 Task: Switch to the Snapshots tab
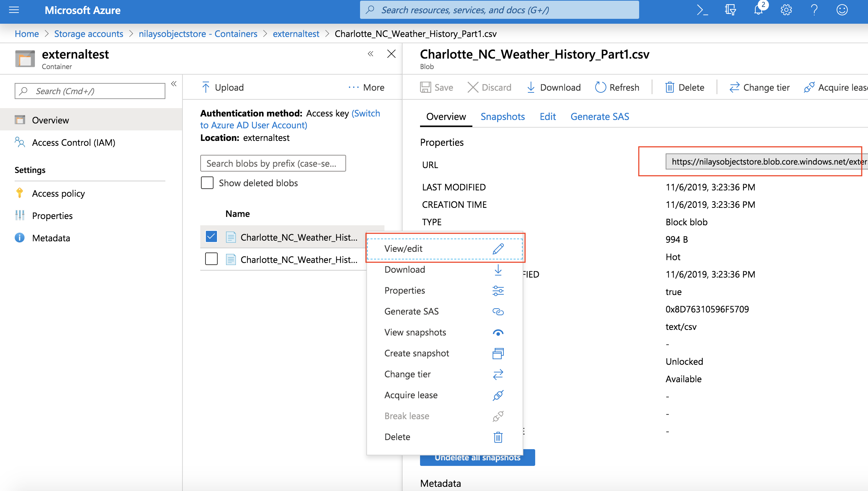(502, 116)
